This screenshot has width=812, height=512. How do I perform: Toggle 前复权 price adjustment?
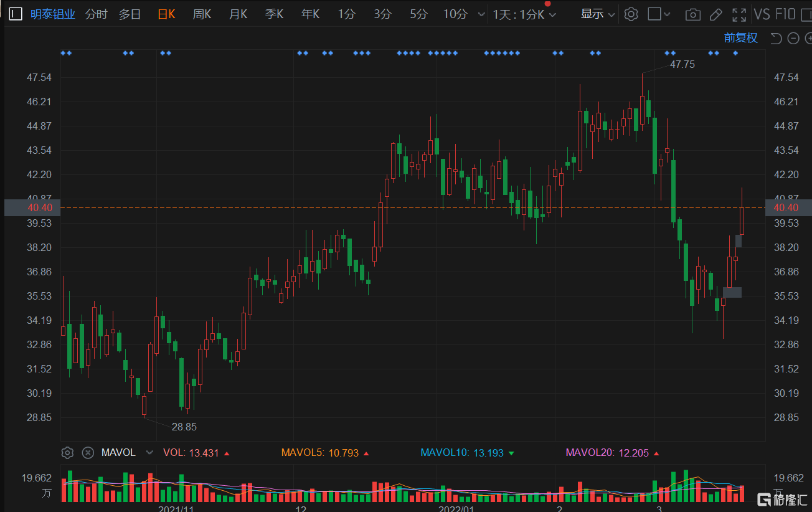tap(741, 38)
